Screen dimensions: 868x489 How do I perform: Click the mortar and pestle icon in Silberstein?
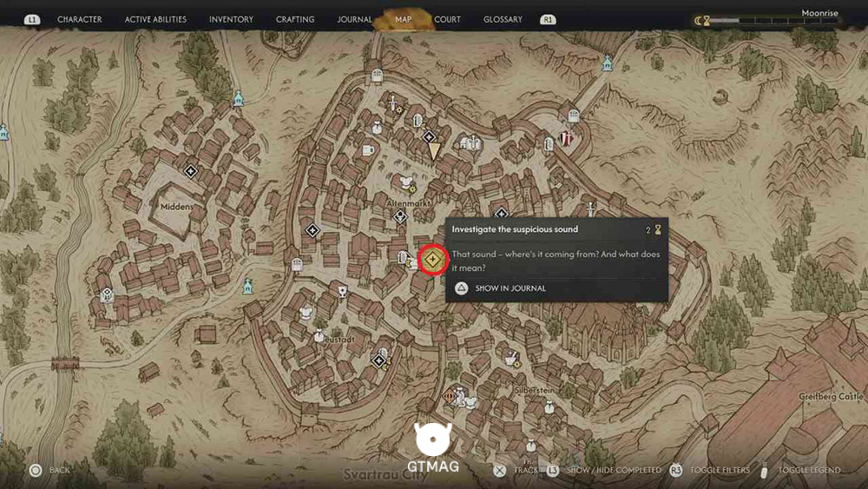(x=511, y=359)
